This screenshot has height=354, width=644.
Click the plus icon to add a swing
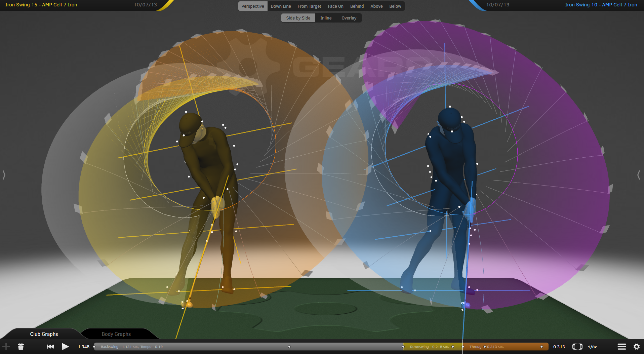6,346
